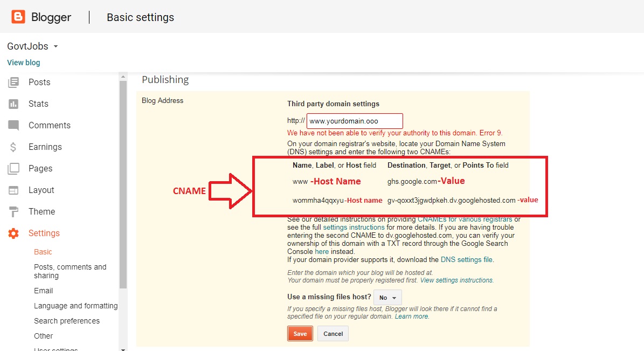Click the Settings gear icon

coord(13,233)
